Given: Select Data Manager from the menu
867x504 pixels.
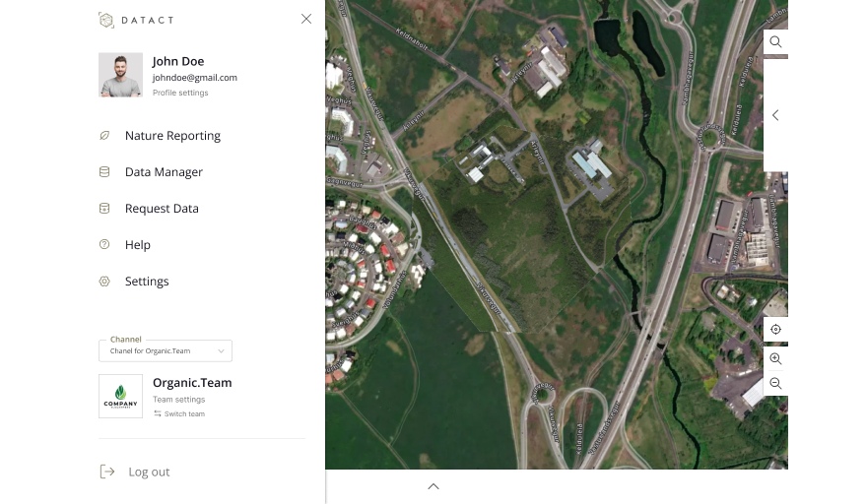Looking at the screenshot, I should click(x=164, y=172).
